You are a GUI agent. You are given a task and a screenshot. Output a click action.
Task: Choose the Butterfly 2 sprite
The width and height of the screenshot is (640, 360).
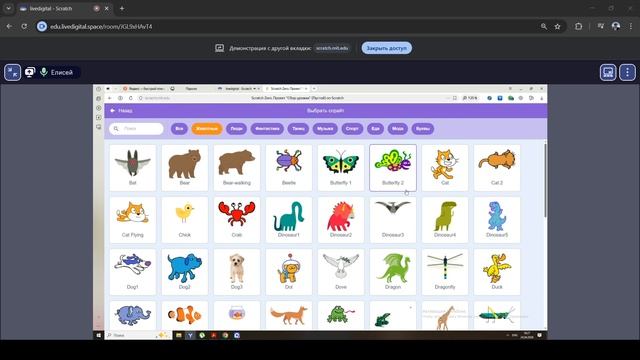pos(393,167)
